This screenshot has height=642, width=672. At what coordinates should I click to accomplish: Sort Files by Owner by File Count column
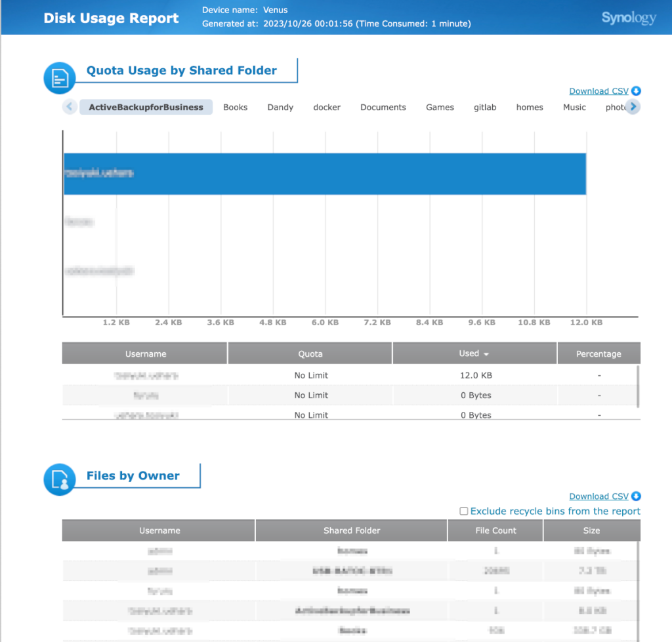coord(495,531)
